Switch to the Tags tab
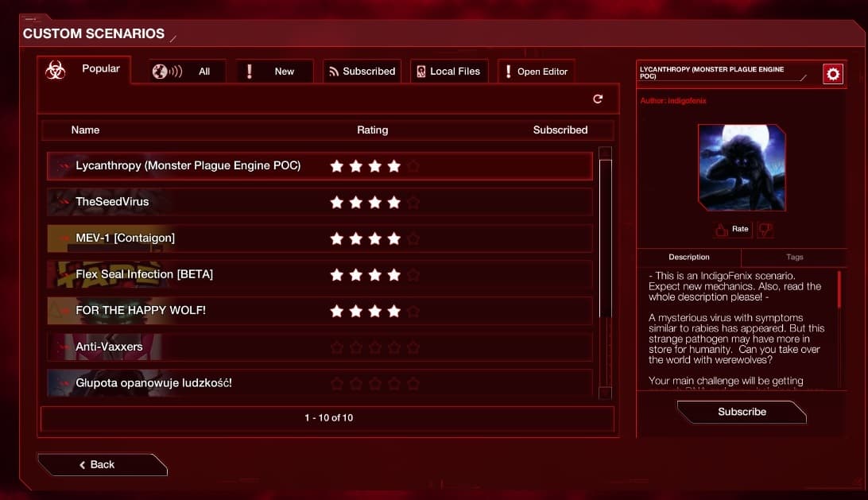Viewport: 868px width, 500px height. [x=794, y=258]
